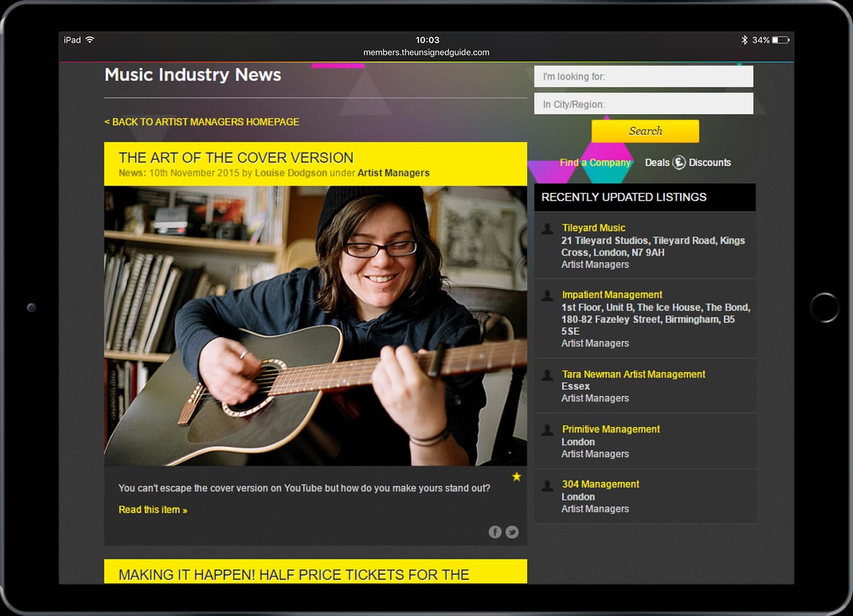853x616 pixels.
Task: Open Impatient Management listing
Action: pyautogui.click(x=612, y=295)
